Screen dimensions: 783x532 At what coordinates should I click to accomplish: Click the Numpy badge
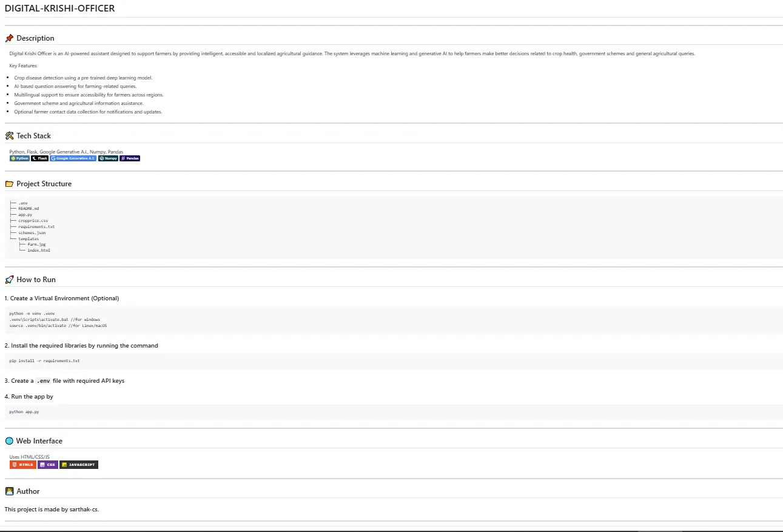tap(108, 158)
